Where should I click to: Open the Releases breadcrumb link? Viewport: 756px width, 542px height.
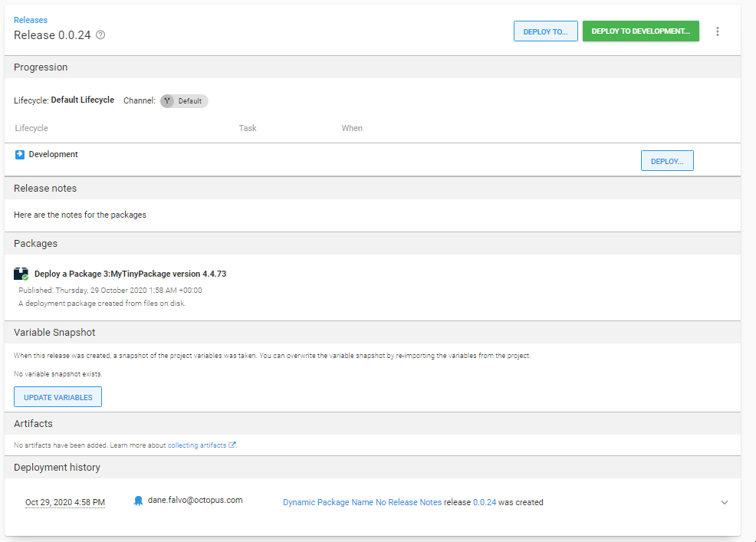click(31, 20)
